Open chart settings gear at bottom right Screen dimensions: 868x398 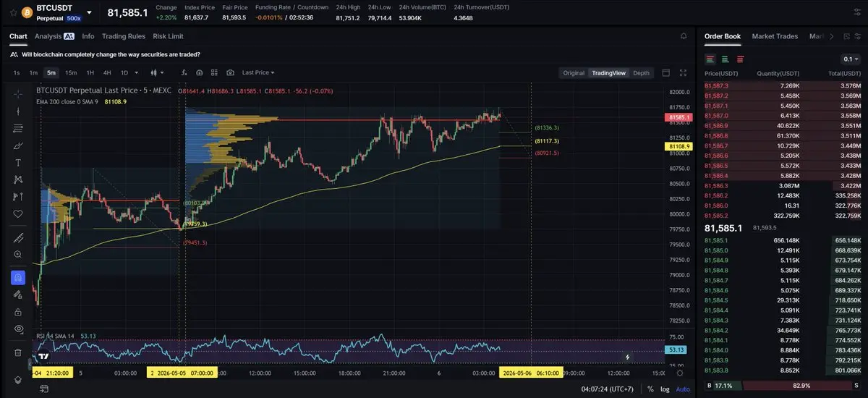click(x=679, y=372)
